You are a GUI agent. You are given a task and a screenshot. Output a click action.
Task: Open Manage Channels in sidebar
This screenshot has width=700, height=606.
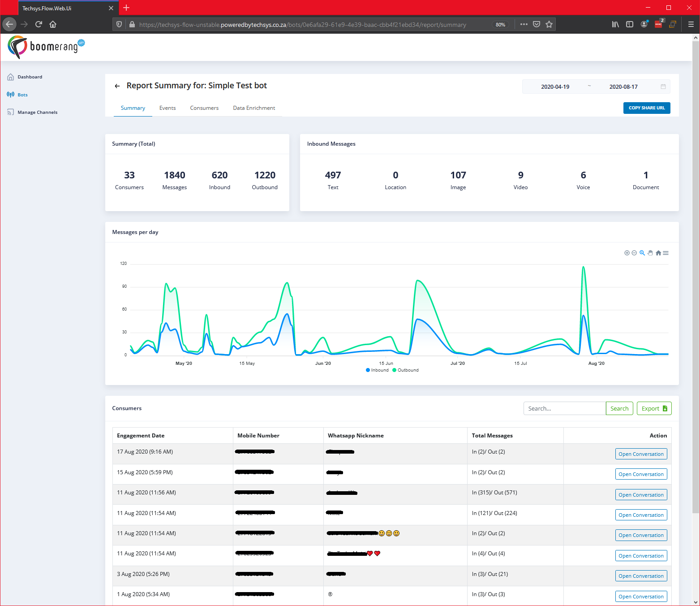[x=32, y=112]
